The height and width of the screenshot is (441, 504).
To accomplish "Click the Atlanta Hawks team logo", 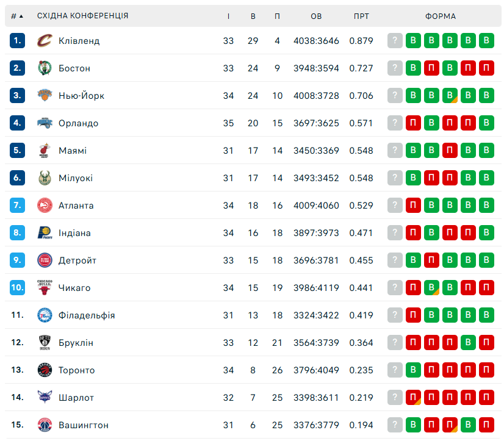I will [45, 206].
